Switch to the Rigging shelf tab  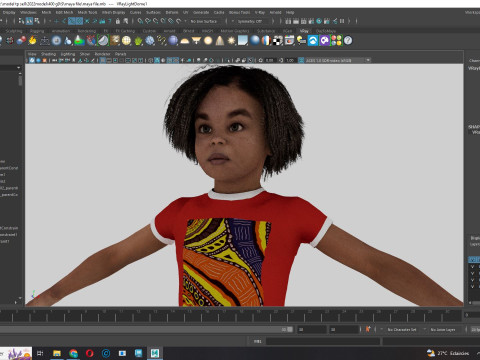[37, 31]
